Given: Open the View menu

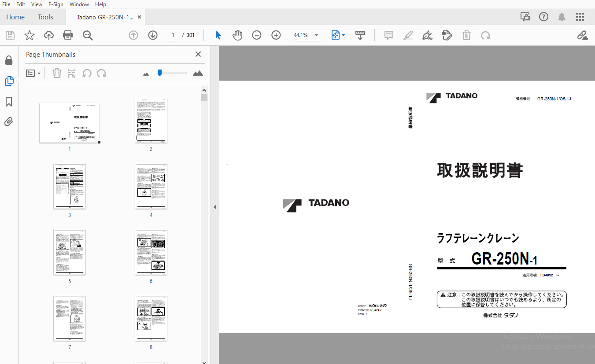Looking at the screenshot, I should point(37,4).
